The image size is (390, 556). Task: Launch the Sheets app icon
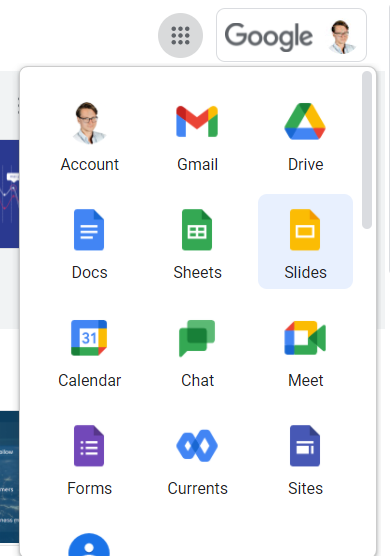(x=197, y=230)
